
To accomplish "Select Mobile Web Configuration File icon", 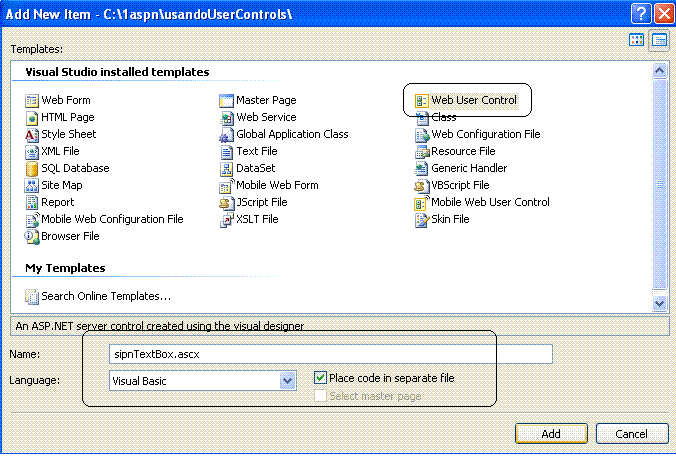I will coord(32,220).
